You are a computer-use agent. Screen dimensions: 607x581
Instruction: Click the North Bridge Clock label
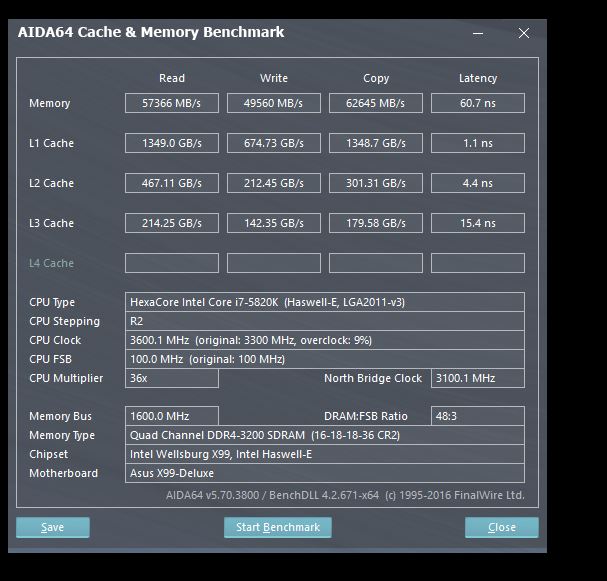point(373,378)
